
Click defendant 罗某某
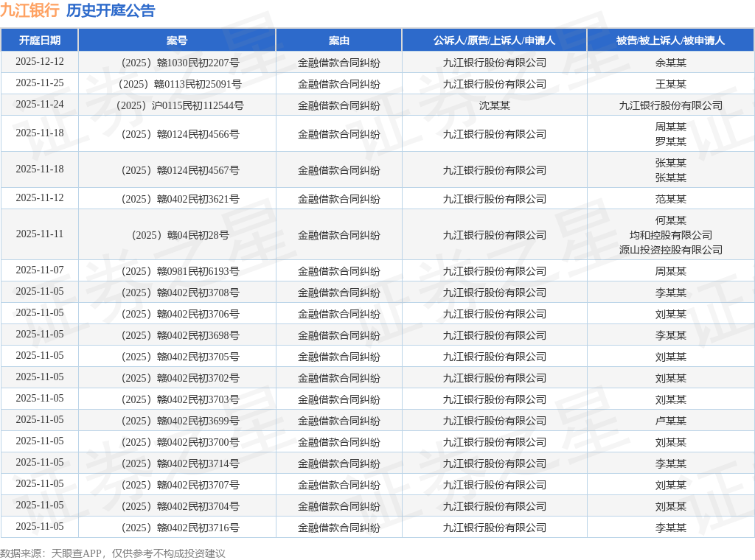click(670, 141)
